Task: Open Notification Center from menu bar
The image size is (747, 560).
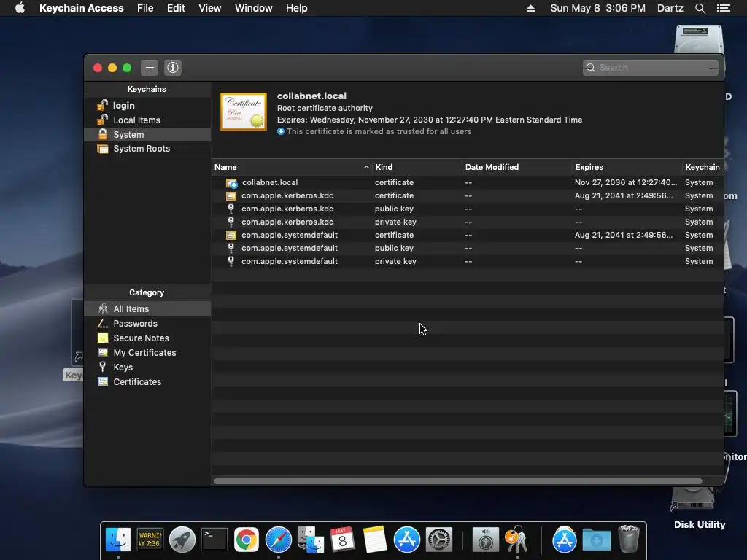Action: click(723, 8)
